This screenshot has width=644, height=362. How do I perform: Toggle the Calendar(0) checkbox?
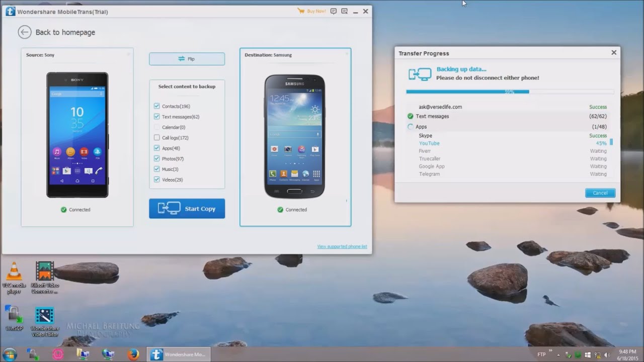[157, 127]
